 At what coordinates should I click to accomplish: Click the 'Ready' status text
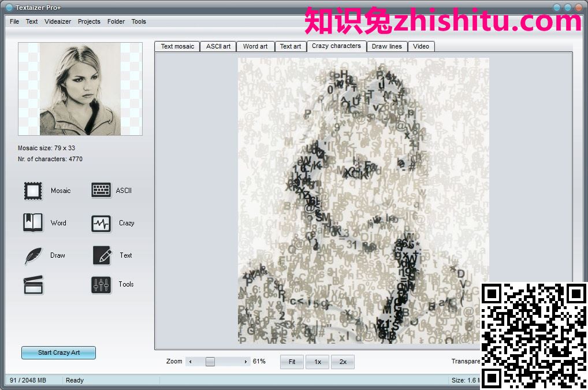tap(75, 380)
